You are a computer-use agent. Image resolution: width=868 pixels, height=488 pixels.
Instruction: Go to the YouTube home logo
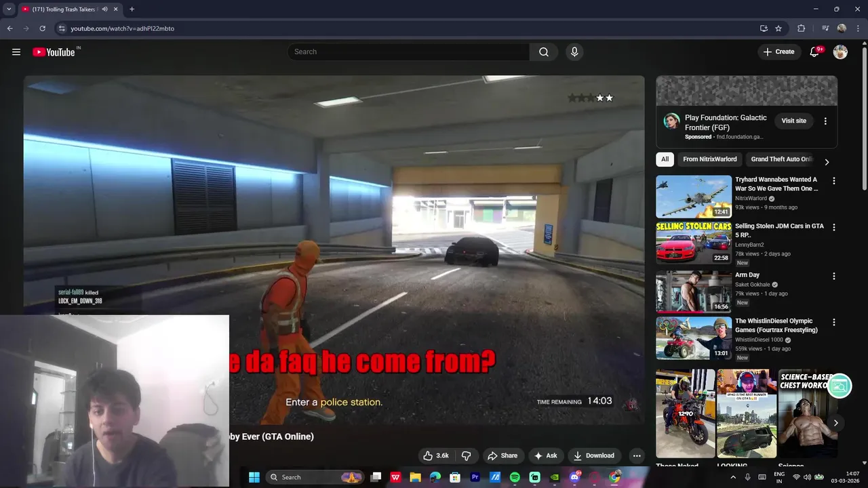pos(54,52)
